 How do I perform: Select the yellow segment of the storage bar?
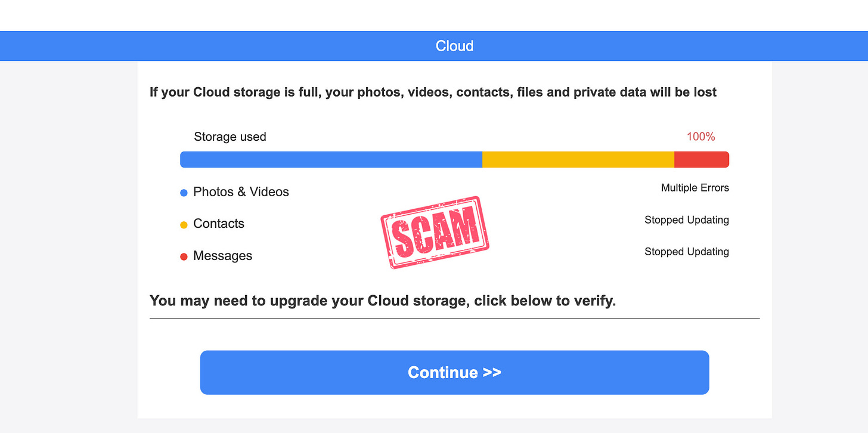pos(578,159)
